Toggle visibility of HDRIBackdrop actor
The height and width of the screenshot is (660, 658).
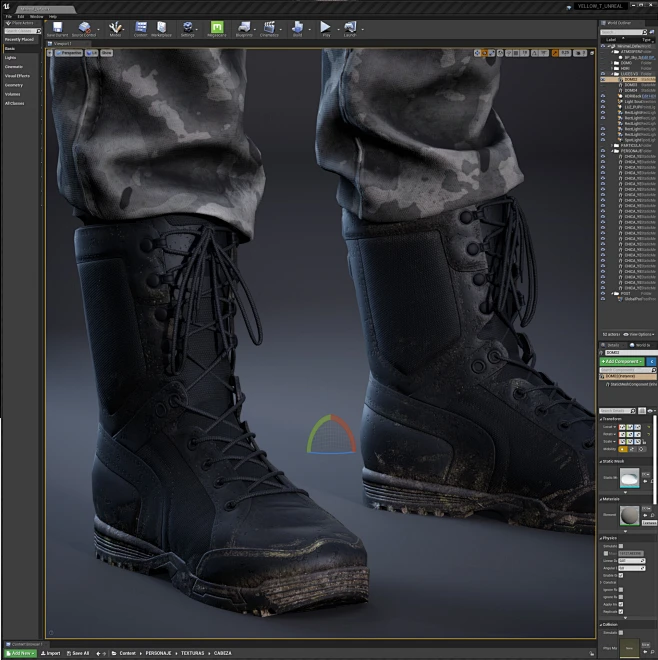(603, 96)
